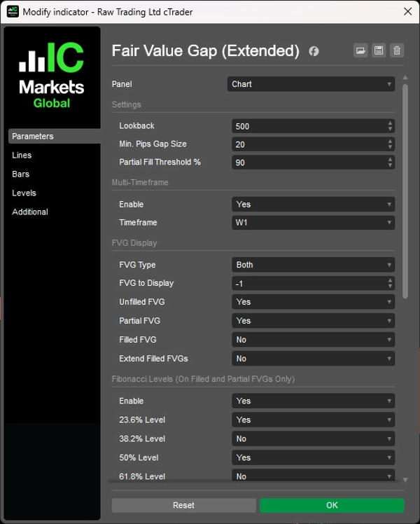Open the Timeframe dropdown showing W1
420x524 pixels.
coord(313,223)
